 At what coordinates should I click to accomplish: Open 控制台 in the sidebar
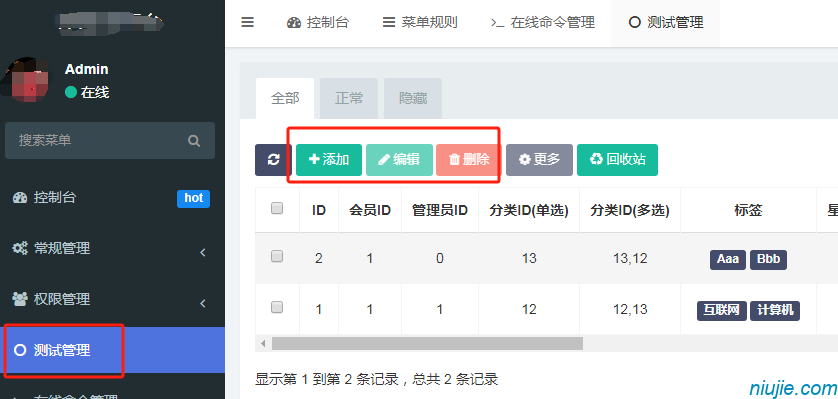pos(112,198)
